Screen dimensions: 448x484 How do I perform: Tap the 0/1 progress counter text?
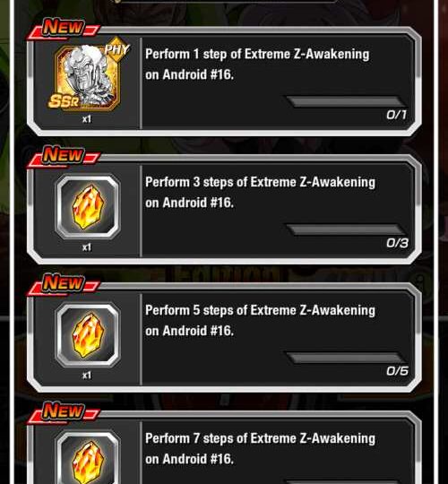[x=397, y=115]
